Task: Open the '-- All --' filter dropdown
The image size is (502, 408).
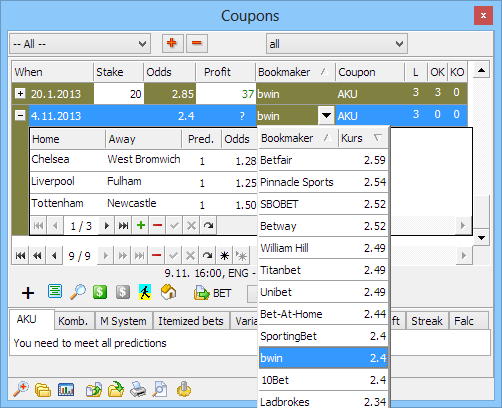Action: click(x=80, y=44)
